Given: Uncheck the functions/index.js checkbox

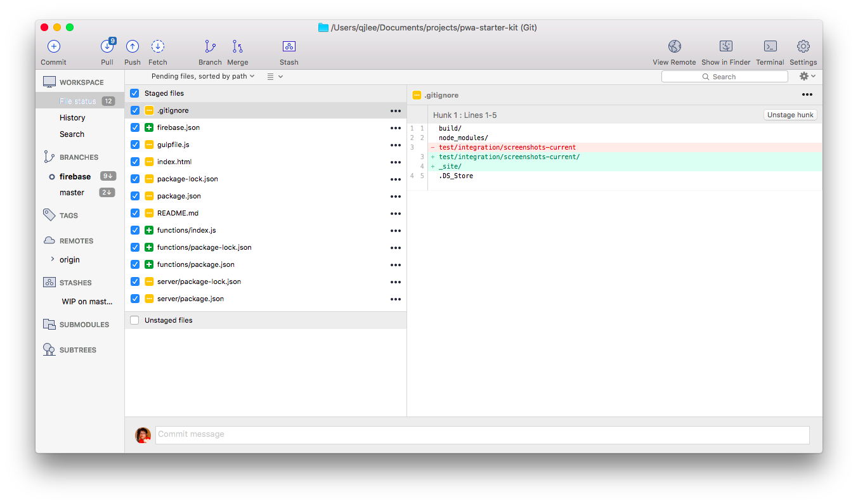Looking at the screenshot, I should click(x=135, y=230).
